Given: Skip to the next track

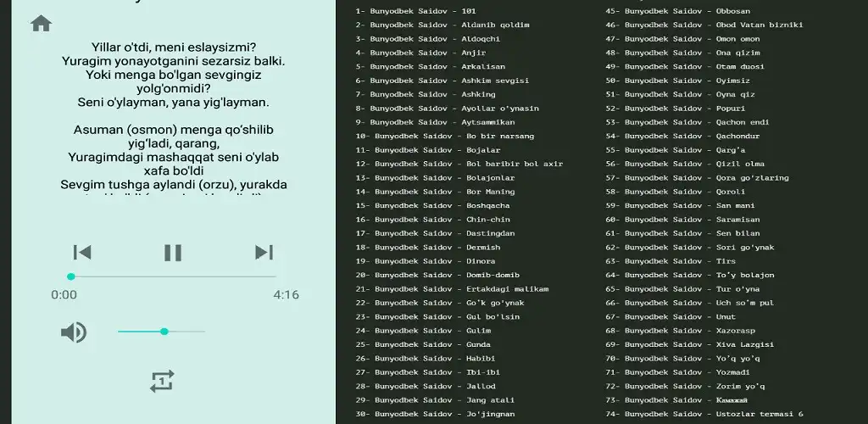Looking at the screenshot, I should (x=264, y=252).
